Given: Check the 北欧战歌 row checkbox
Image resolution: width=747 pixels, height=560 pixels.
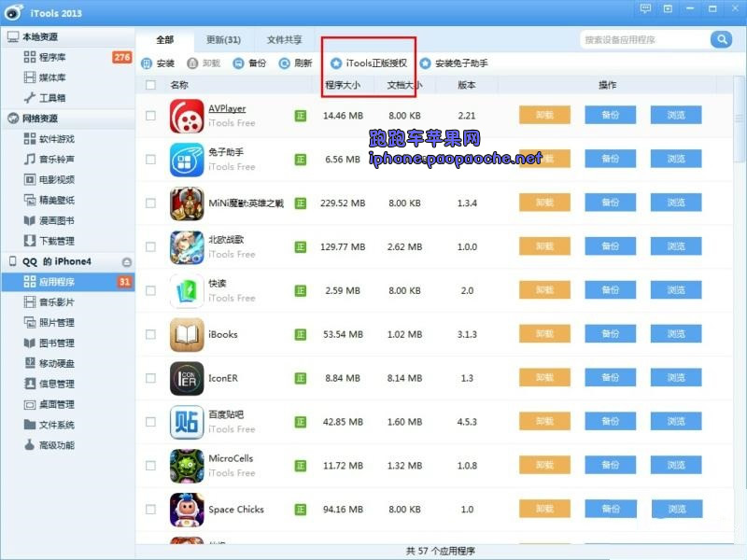Looking at the screenshot, I should tap(150, 246).
